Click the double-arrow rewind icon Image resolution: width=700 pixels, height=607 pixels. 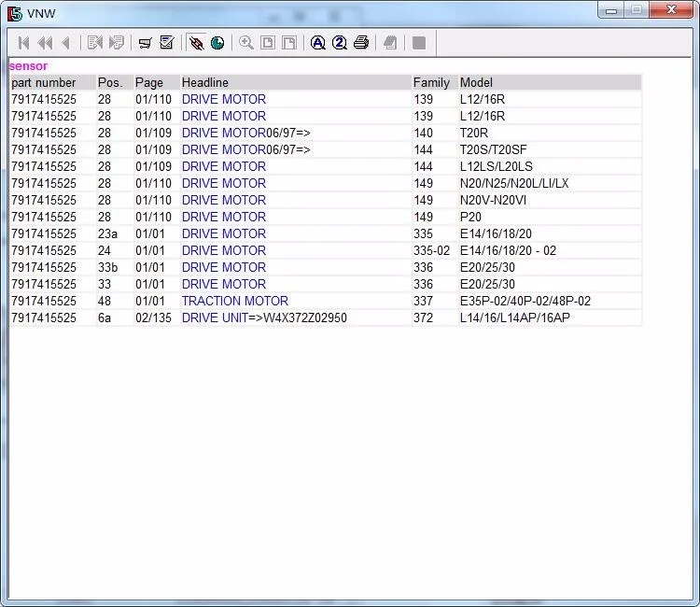click(45, 43)
